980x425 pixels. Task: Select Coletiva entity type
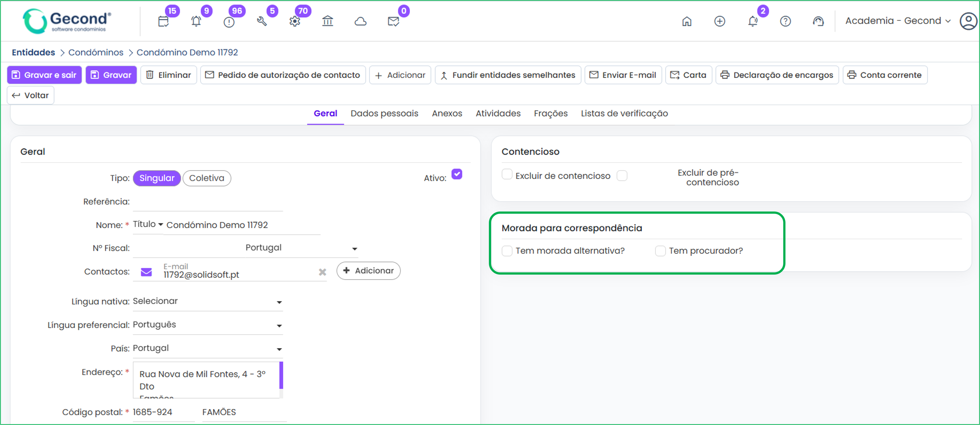coord(207,178)
